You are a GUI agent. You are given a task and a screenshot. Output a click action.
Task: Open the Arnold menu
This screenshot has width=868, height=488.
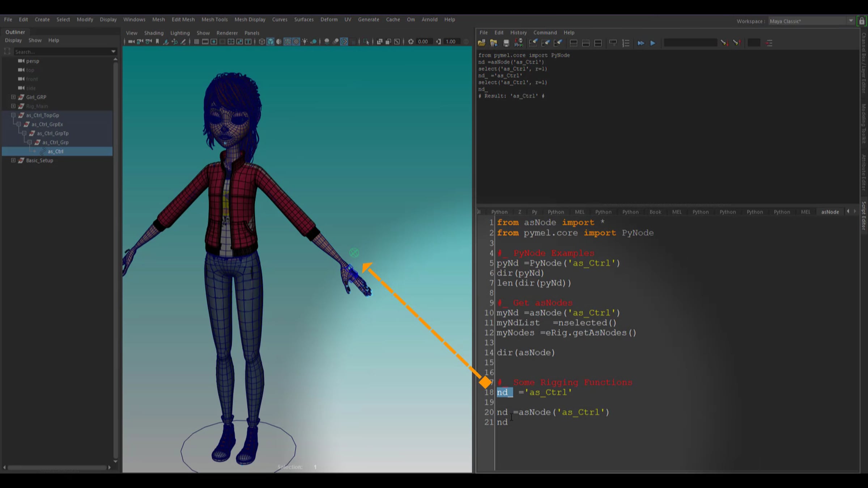tap(429, 20)
